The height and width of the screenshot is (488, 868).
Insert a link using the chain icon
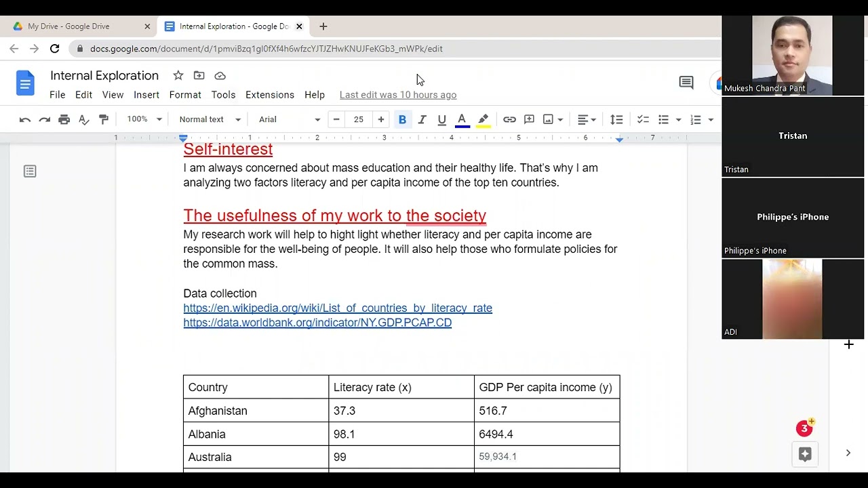(x=509, y=119)
